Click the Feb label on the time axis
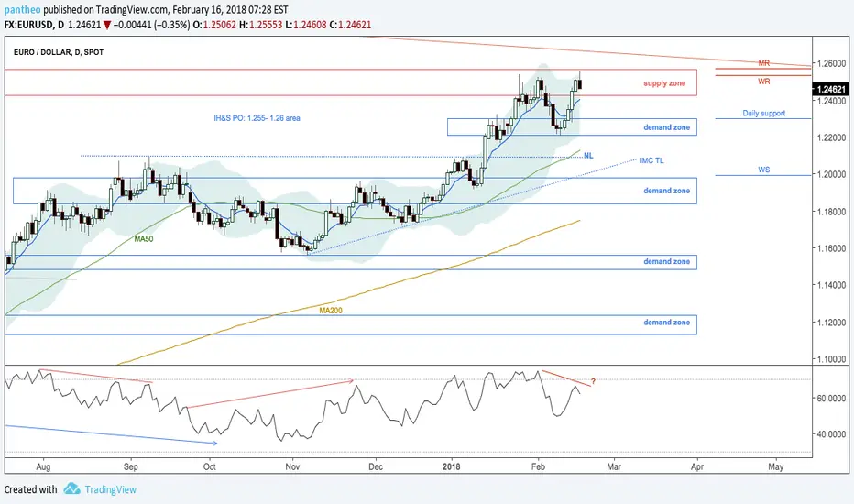 point(538,467)
